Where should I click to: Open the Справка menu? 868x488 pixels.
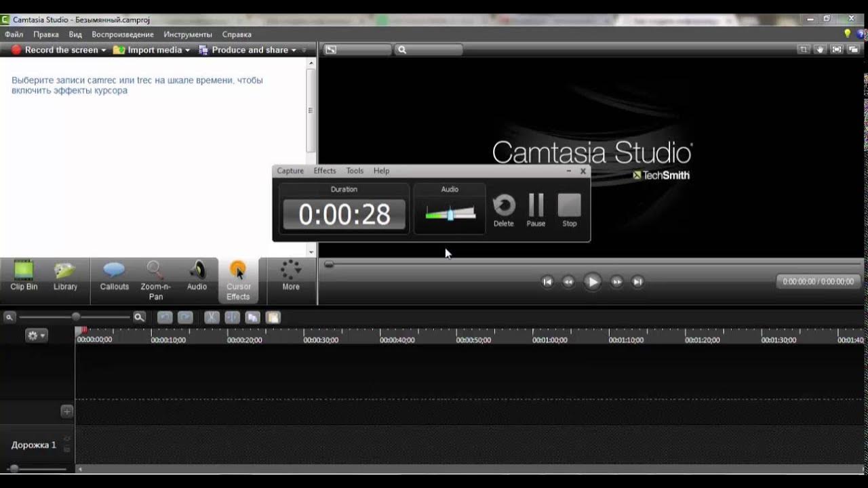tap(237, 34)
